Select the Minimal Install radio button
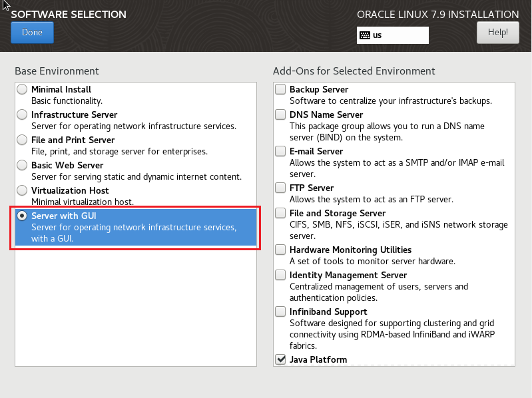532x398 pixels. (22, 89)
